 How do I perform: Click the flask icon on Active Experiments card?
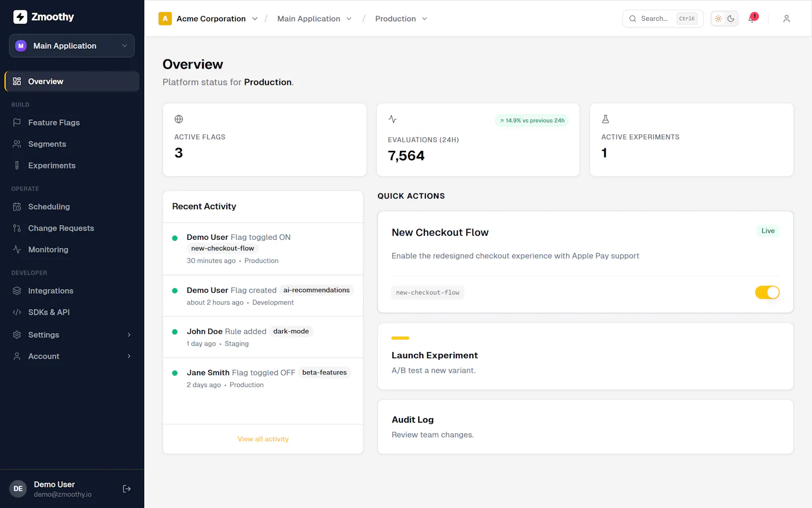(605, 119)
